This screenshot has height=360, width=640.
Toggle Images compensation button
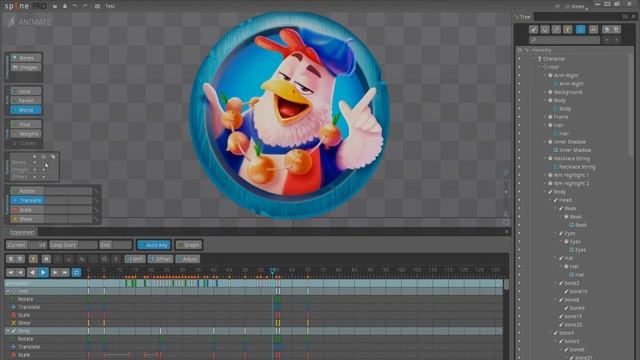click(x=26, y=67)
